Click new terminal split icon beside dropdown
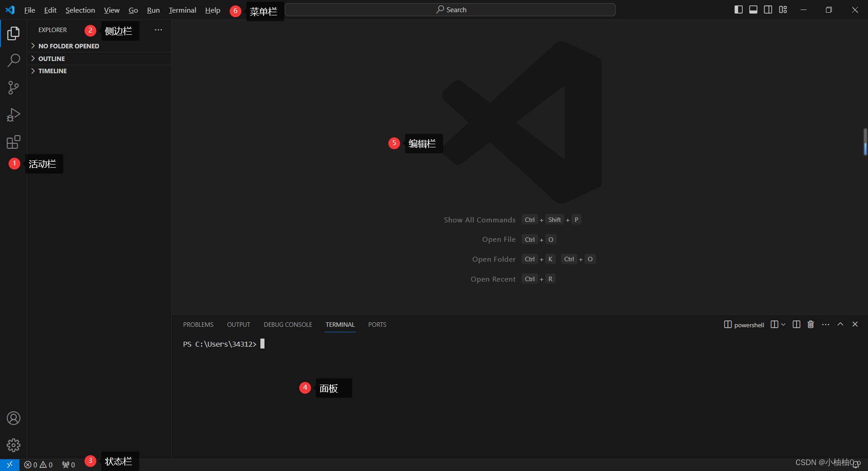This screenshot has height=471, width=868. (x=774, y=325)
